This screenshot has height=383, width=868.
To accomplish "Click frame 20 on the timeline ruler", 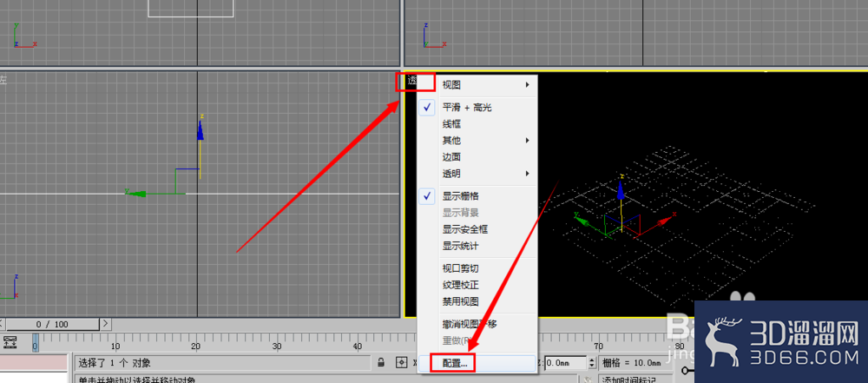I will click(195, 346).
